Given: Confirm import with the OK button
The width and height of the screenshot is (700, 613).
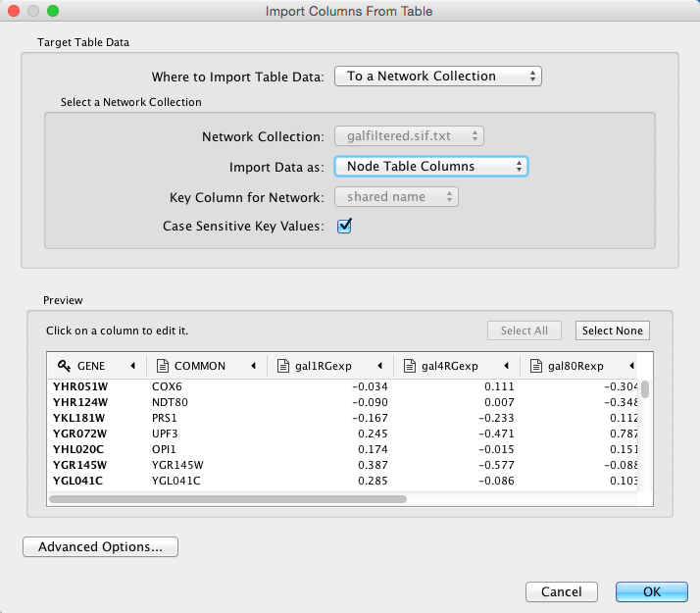Looking at the screenshot, I should [x=651, y=591].
